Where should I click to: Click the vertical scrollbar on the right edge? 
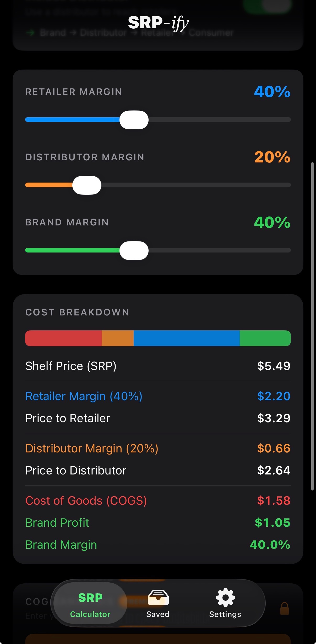[312, 326]
